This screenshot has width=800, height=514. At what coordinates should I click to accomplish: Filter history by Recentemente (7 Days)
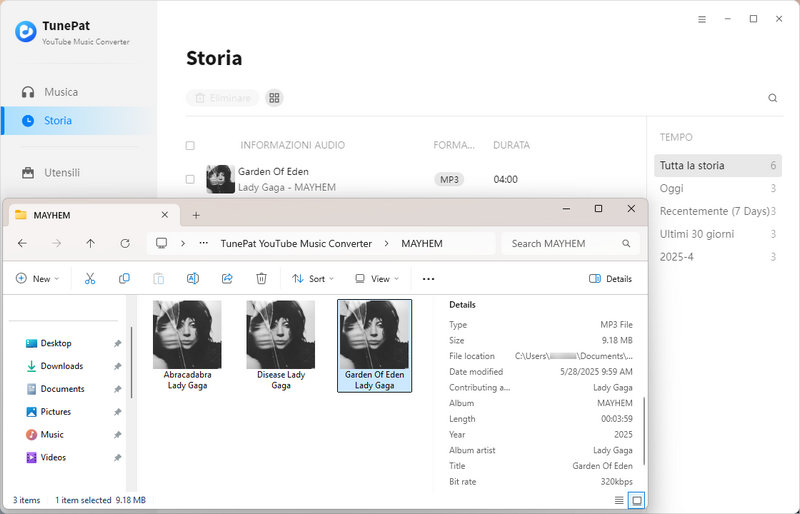coord(718,211)
